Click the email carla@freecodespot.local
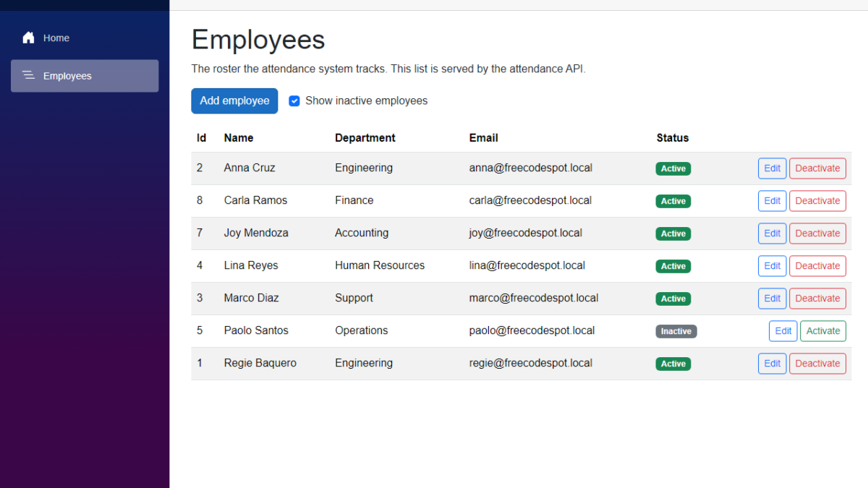 coord(530,200)
